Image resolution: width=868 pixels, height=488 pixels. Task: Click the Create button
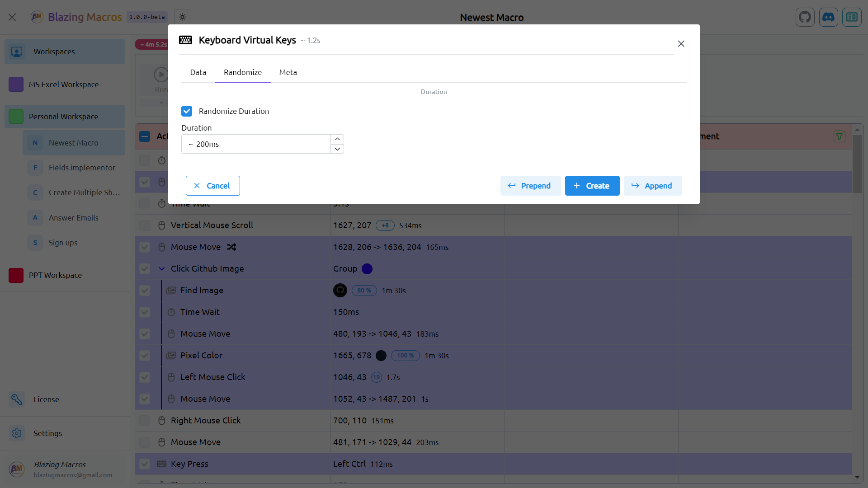[x=592, y=186]
